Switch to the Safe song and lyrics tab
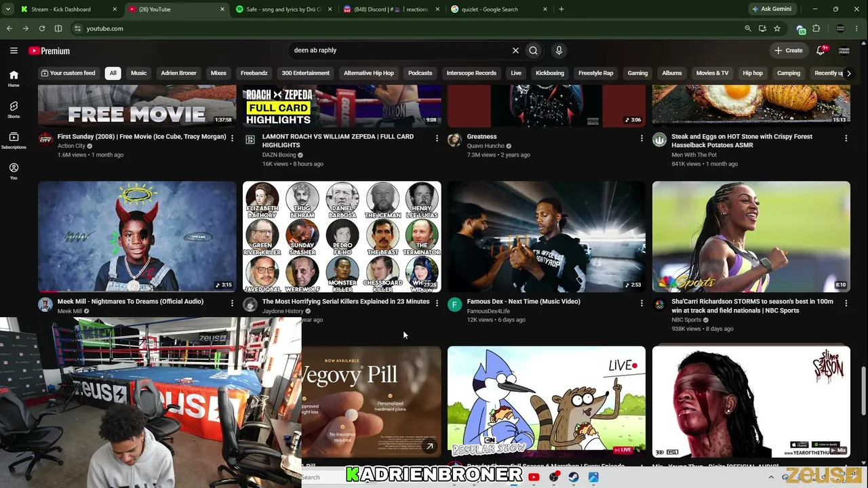The height and width of the screenshot is (488, 868). (x=283, y=9)
